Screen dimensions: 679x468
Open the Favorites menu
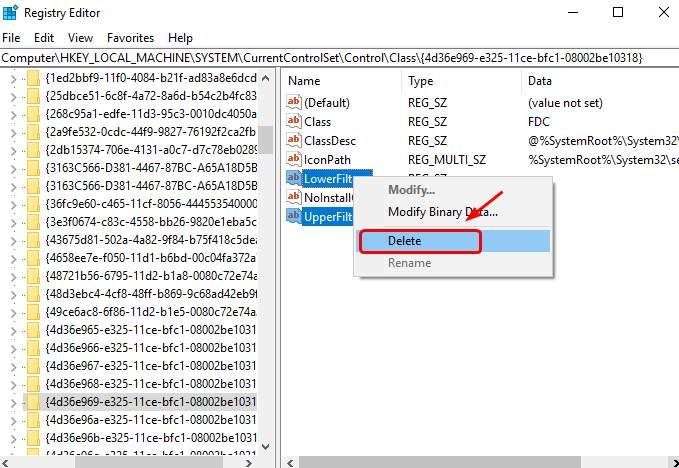[x=130, y=38]
